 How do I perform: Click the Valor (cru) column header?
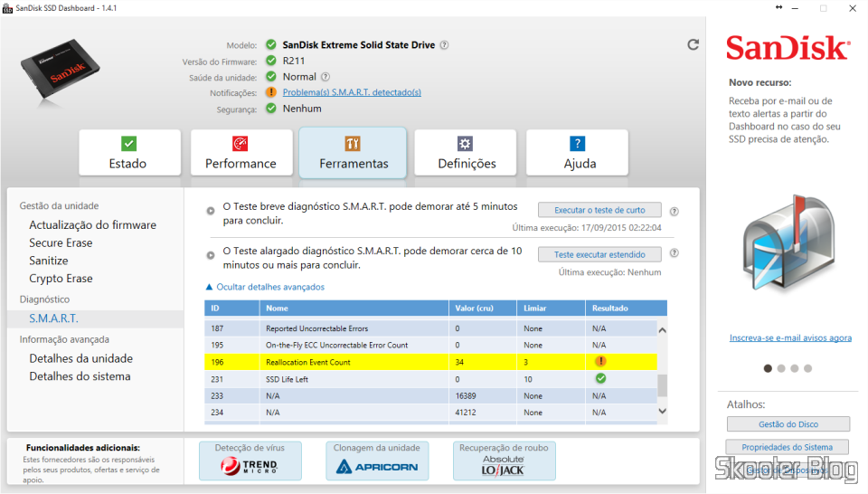[483, 308]
